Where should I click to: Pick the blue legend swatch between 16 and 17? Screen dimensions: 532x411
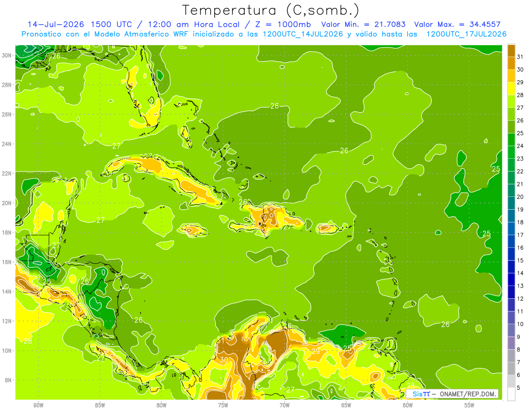(x=511, y=241)
